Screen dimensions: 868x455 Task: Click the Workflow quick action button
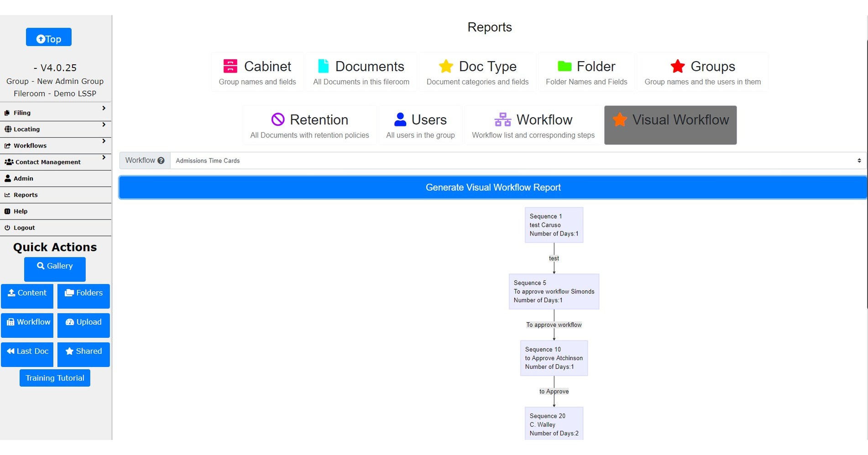(x=27, y=325)
